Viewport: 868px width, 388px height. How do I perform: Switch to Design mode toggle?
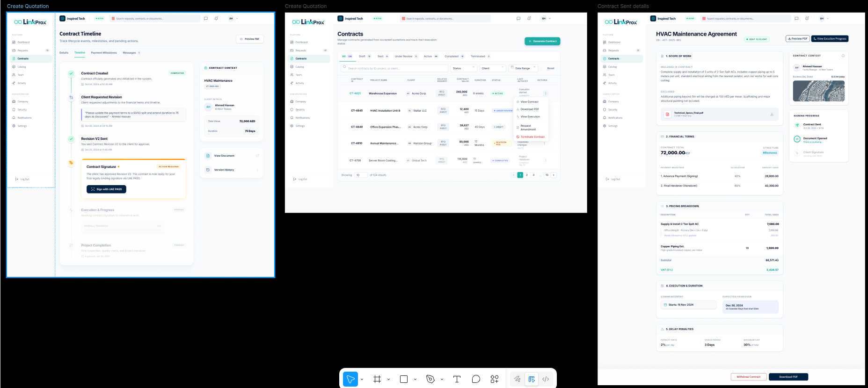pyautogui.click(x=532, y=379)
